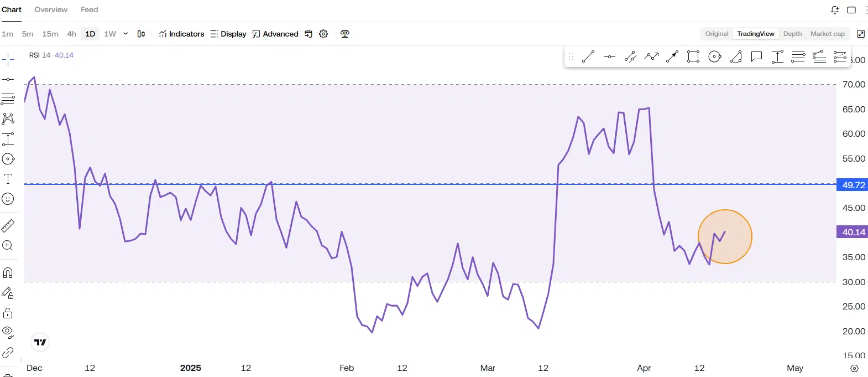
Task: Click the 49.72 horizontal line price label
Action: tap(853, 185)
